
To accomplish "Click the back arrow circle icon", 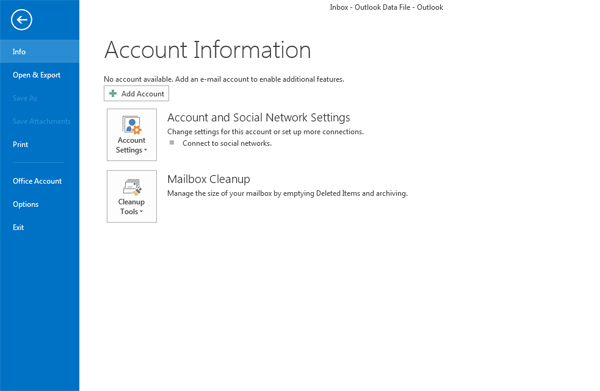I will (x=21, y=20).
